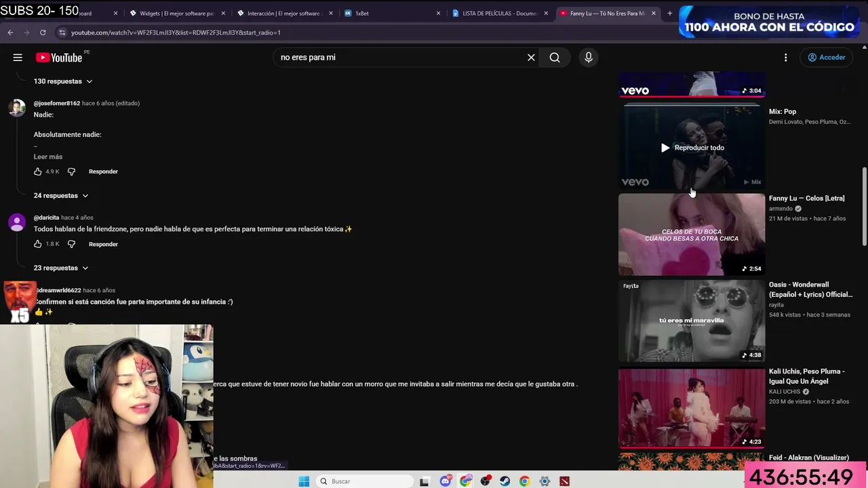Click josefomer8162's profile avatar

(x=17, y=108)
